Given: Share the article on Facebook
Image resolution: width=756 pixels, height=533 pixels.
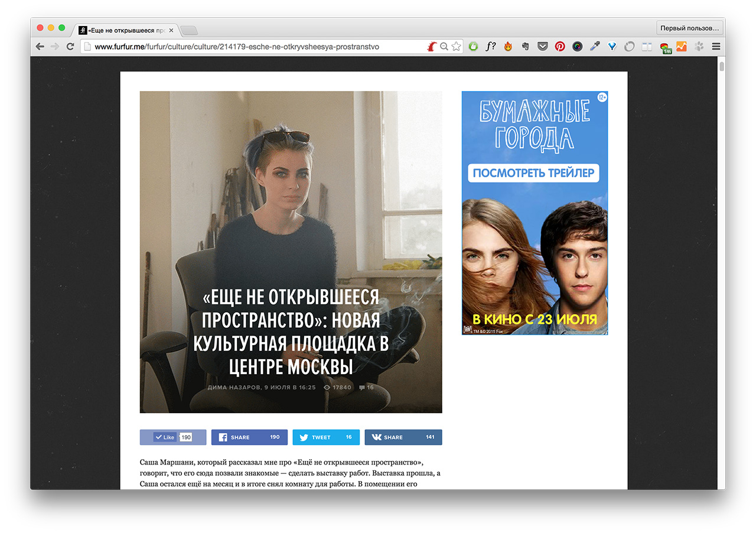Looking at the screenshot, I should pyautogui.click(x=249, y=437).
